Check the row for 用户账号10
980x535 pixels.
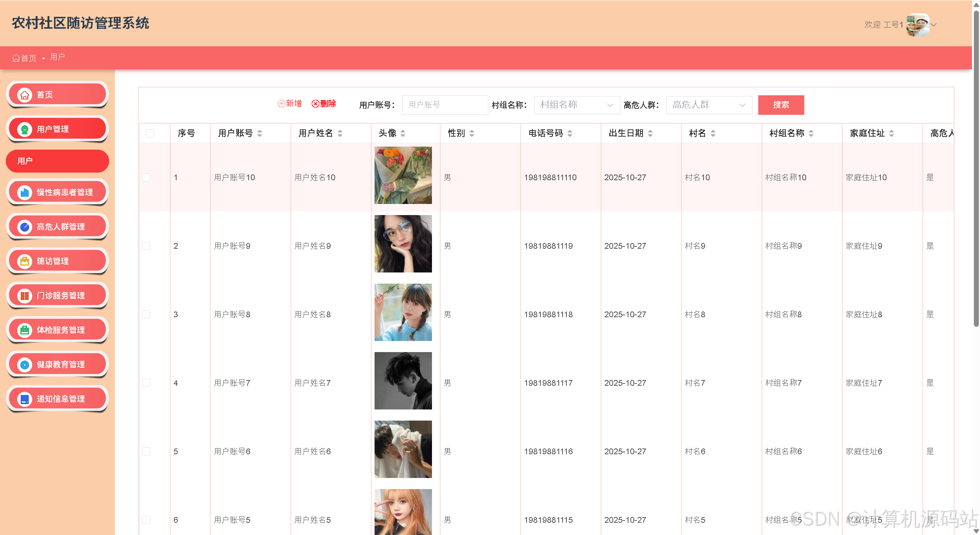pos(146,177)
